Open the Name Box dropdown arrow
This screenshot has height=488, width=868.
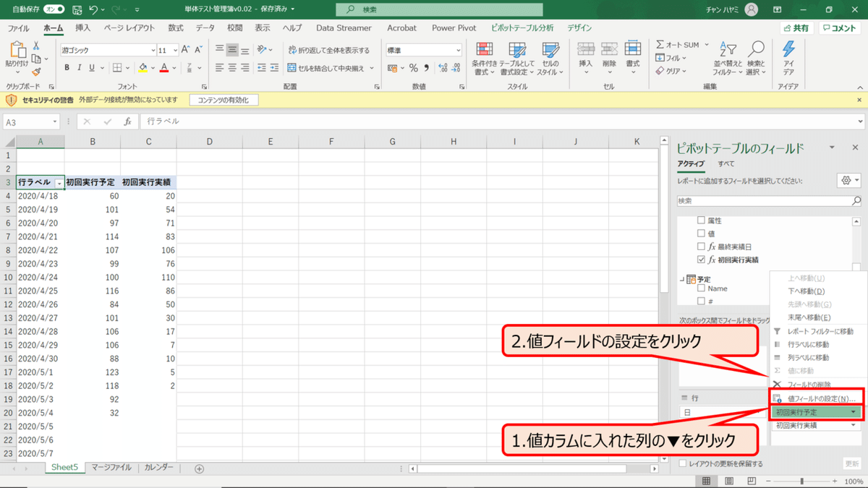[54, 122]
